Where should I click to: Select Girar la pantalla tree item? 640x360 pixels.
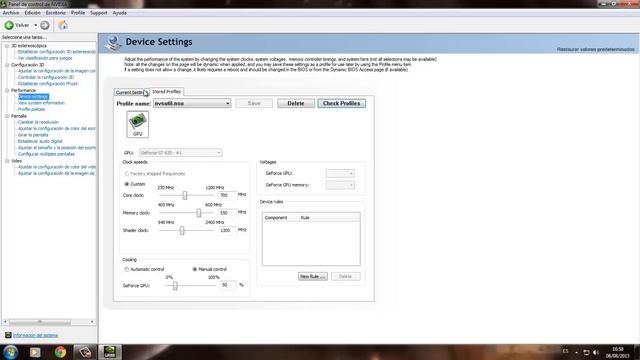coord(33,135)
